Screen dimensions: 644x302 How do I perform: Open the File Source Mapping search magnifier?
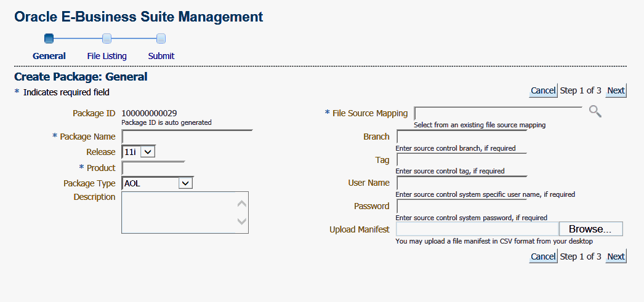(595, 111)
